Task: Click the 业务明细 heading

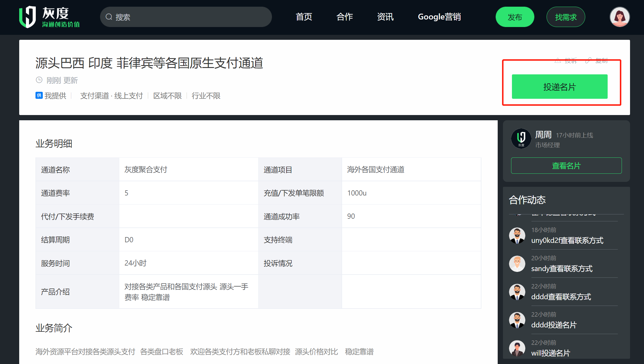Action: (54, 144)
